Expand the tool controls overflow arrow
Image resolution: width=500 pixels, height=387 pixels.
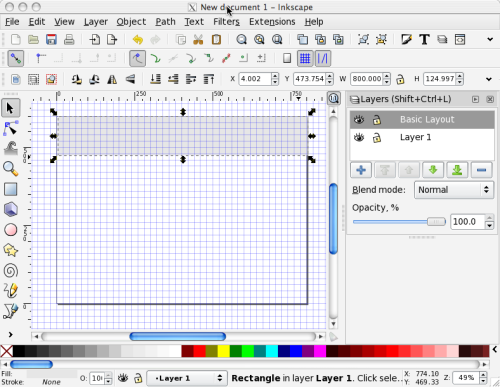(489, 79)
